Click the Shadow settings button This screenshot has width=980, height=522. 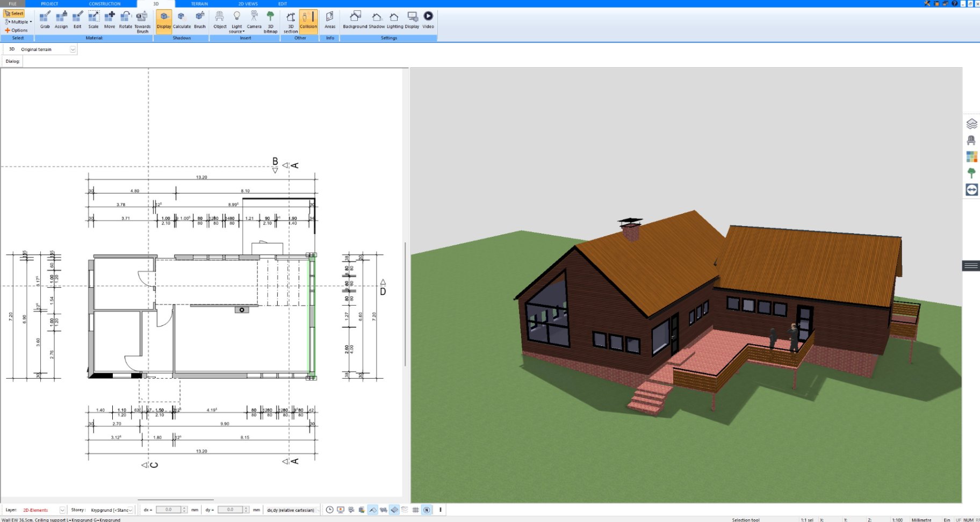[377, 19]
